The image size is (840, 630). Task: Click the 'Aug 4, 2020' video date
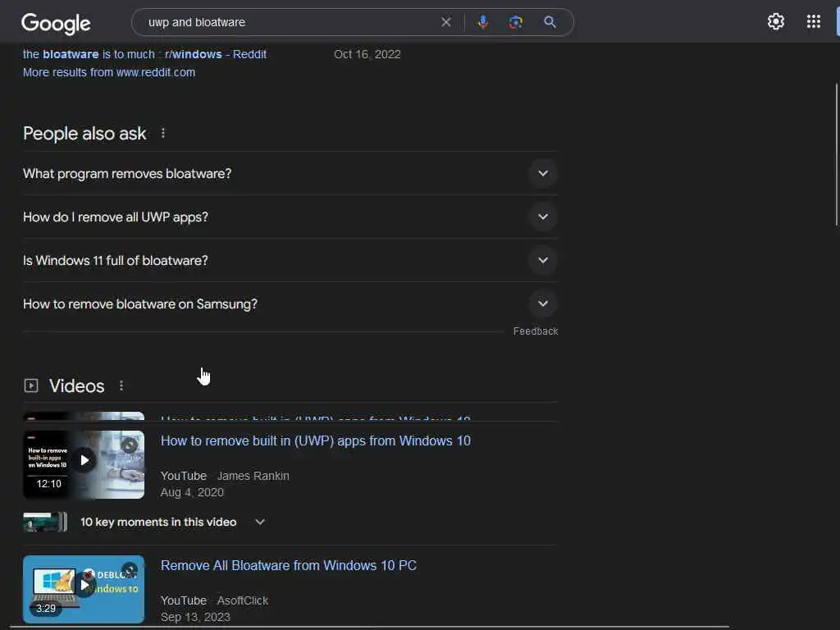[x=192, y=492]
